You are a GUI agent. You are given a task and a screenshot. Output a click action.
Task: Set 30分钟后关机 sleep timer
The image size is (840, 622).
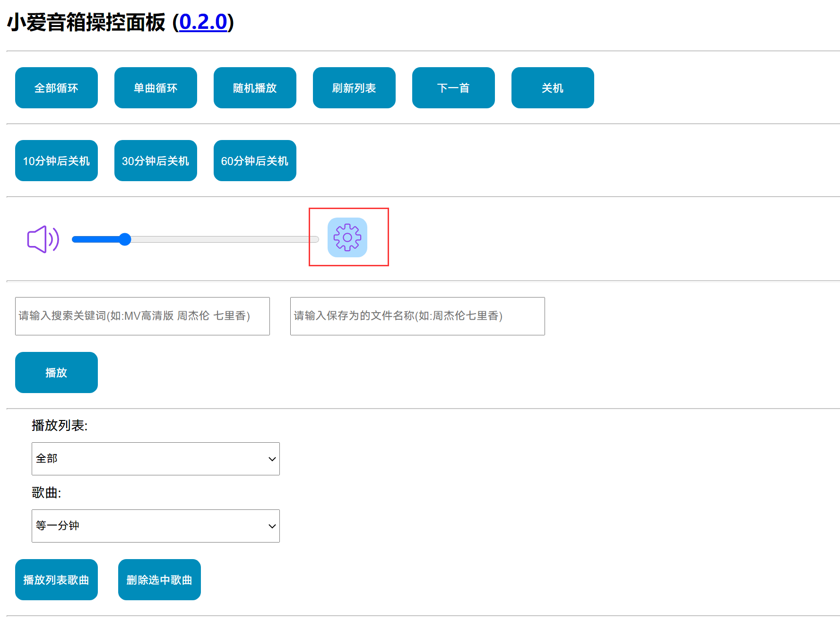(x=156, y=161)
